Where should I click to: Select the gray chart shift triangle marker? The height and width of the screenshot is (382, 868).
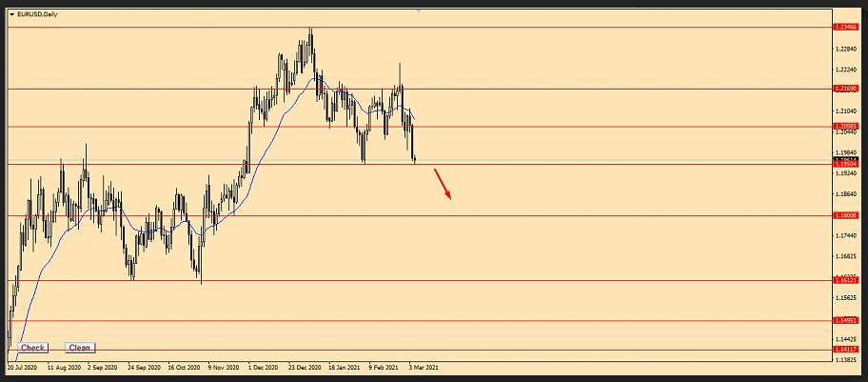(x=417, y=11)
